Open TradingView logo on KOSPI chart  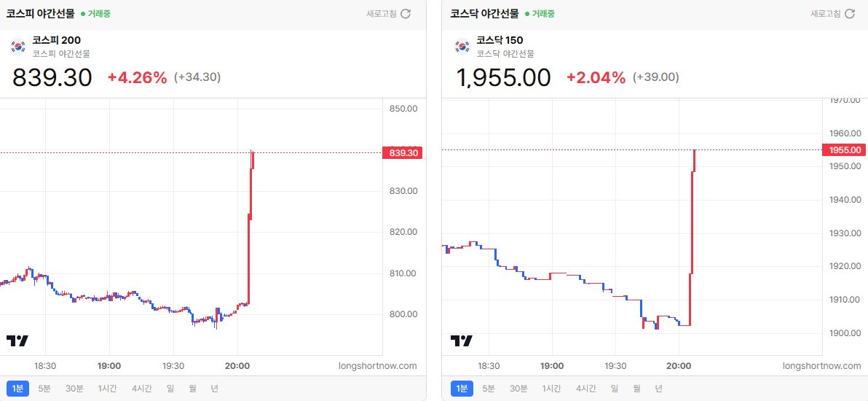tap(17, 340)
